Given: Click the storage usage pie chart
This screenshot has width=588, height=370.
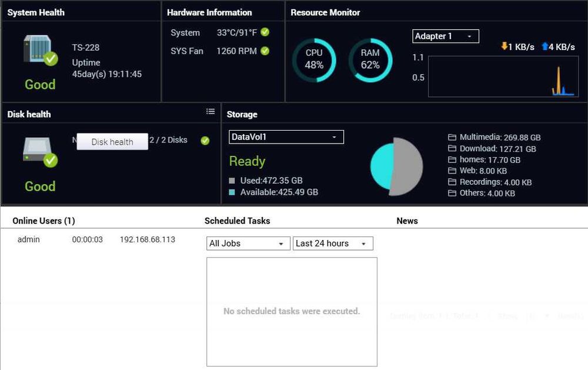Looking at the screenshot, I should coord(396,166).
